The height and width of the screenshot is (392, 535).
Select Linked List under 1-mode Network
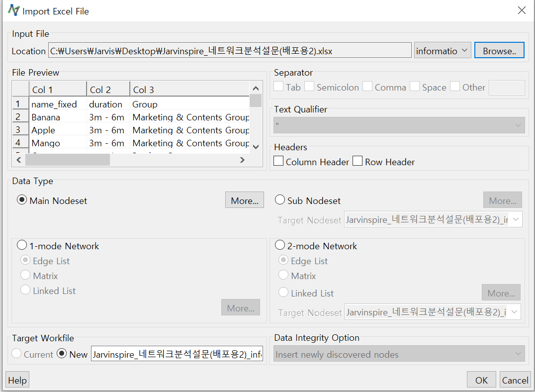[x=25, y=290]
